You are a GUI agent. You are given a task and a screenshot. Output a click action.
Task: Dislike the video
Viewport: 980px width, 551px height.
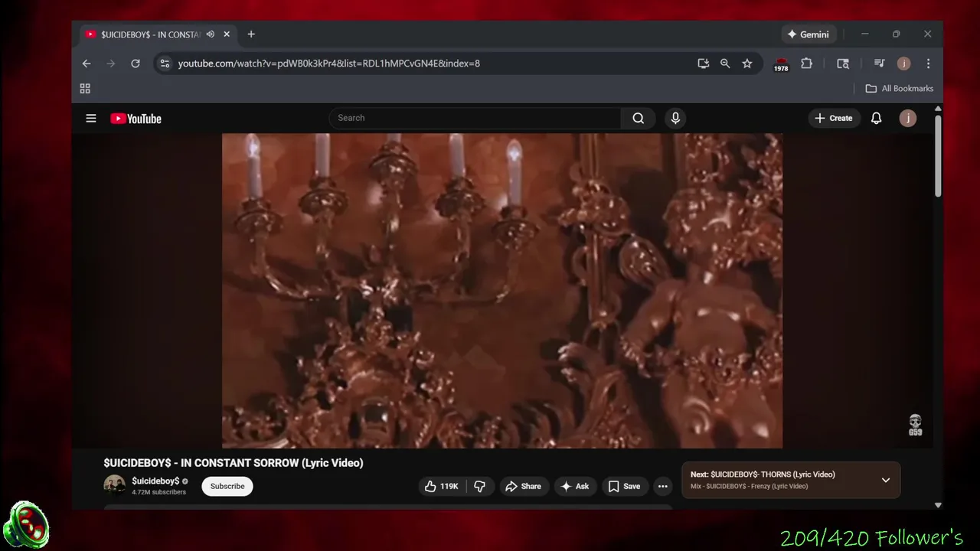click(480, 486)
